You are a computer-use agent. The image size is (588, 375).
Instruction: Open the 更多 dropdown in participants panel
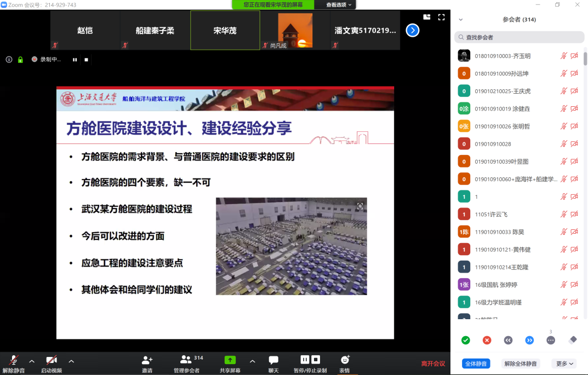pyautogui.click(x=564, y=364)
